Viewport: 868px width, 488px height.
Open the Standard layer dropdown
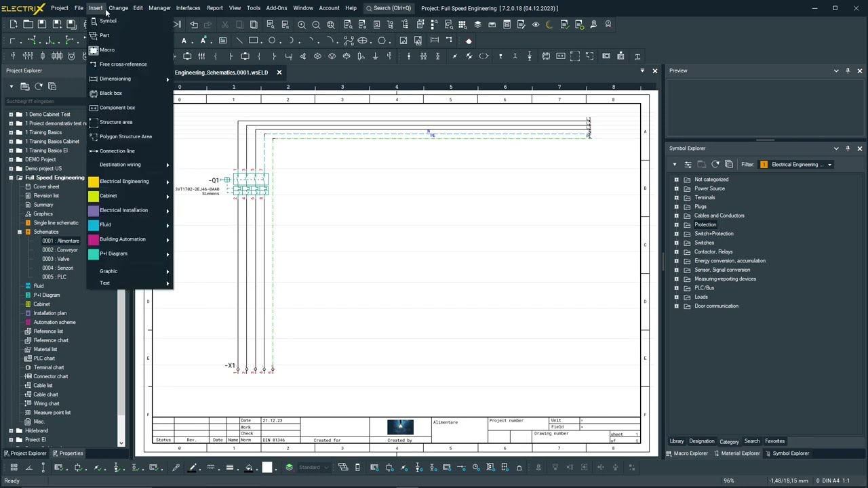pos(313,467)
